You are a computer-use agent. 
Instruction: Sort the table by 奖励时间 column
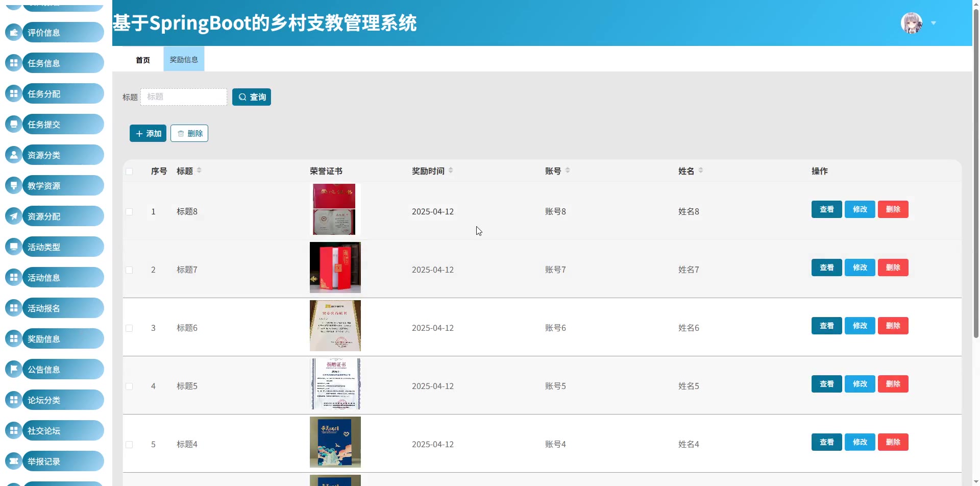click(x=451, y=171)
